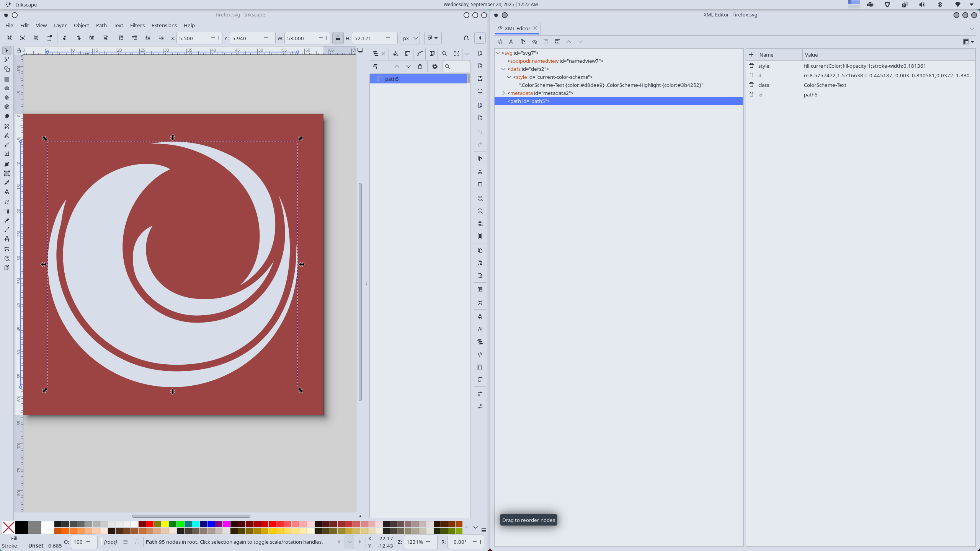The height and width of the screenshot is (551, 980).
Task: Select the Zoom tool in toolbox
Action: pyautogui.click(x=7, y=259)
